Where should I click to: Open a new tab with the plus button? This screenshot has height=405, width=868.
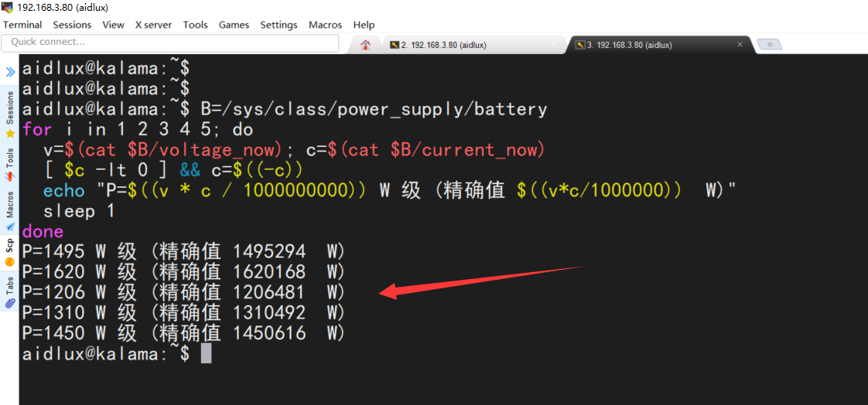770,45
